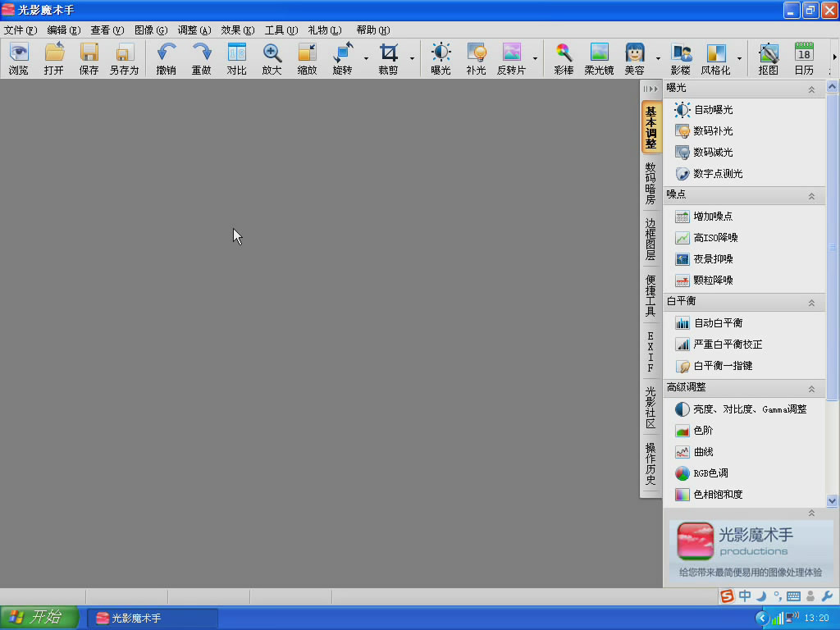
Task: Click the 对比 (Compare) toolbar icon
Action: coord(237,58)
